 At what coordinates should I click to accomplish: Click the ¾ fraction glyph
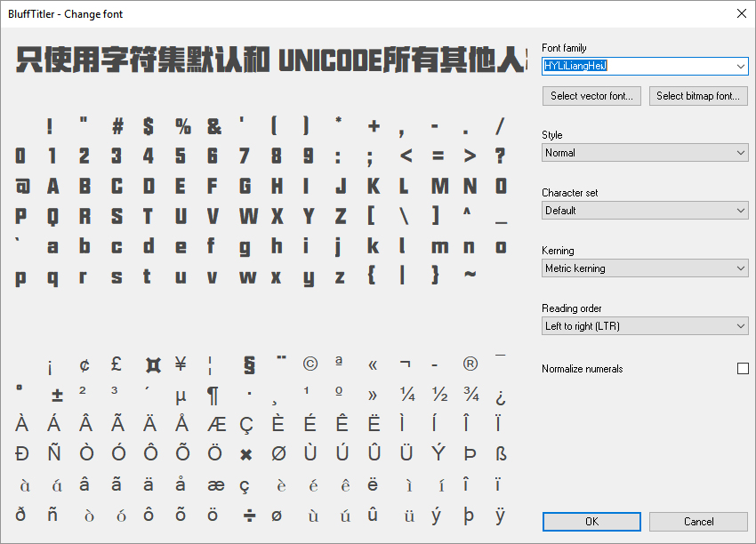[471, 394]
